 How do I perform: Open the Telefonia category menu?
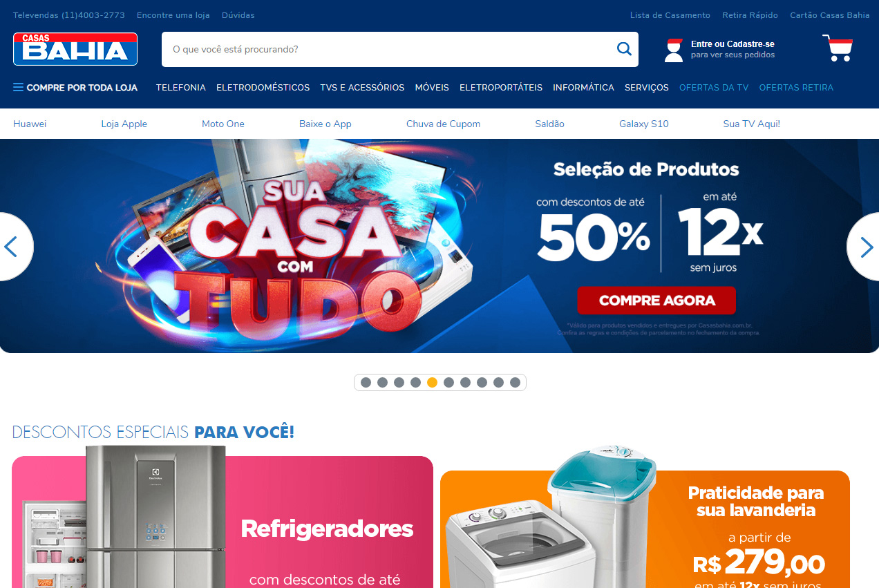click(x=181, y=88)
